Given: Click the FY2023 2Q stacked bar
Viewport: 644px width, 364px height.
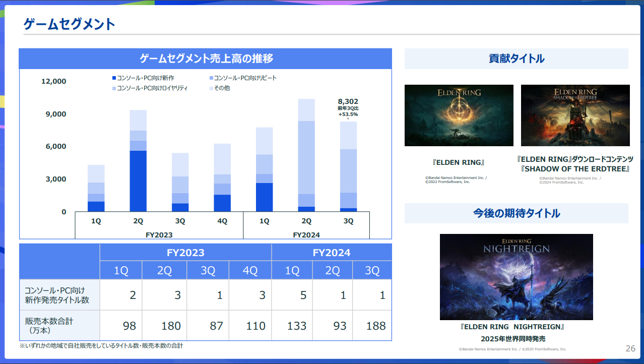Looking at the screenshot, I should click(x=138, y=161).
